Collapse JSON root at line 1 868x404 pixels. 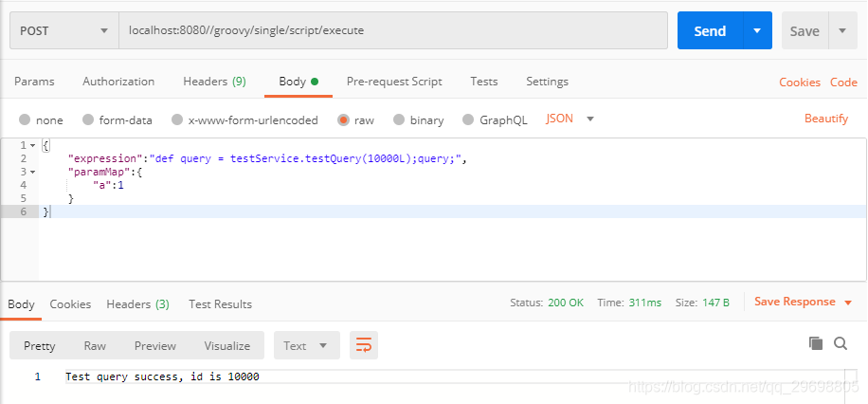32,145
